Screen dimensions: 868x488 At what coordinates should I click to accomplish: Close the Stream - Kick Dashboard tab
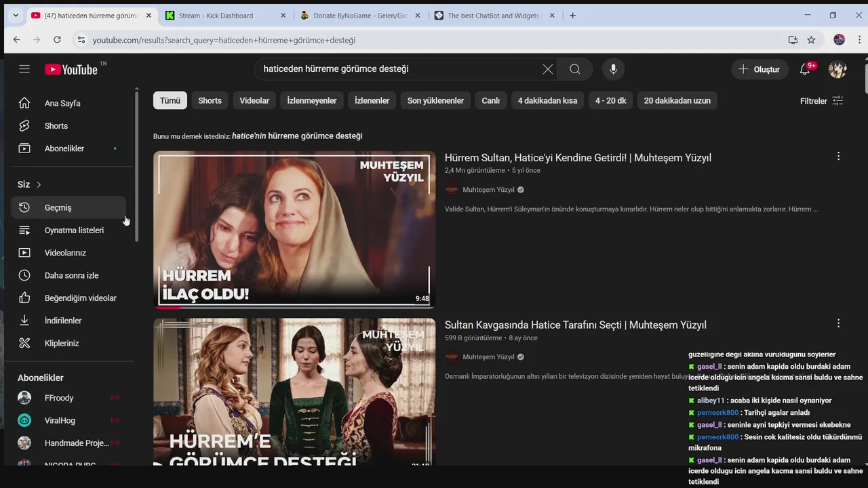coord(283,16)
